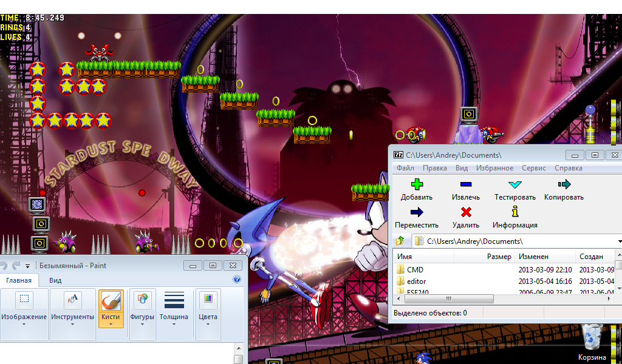Sort by the Изменен column header

545,256
